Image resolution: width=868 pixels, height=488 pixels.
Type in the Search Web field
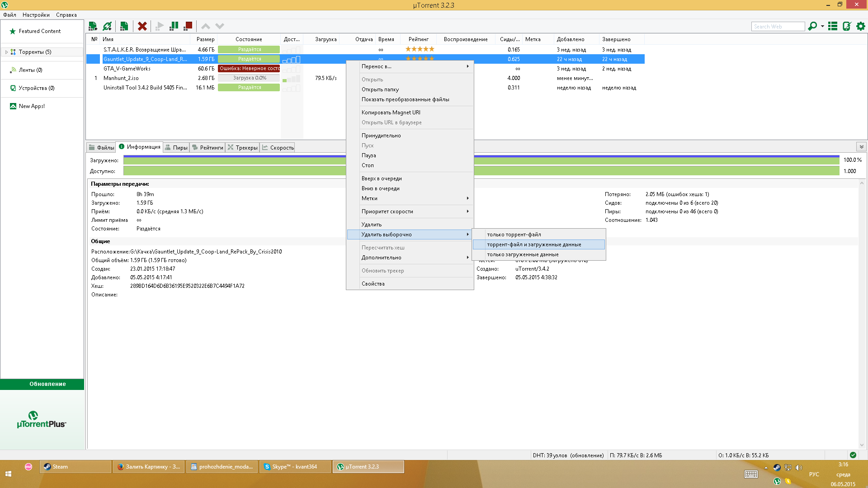tap(778, 27)
